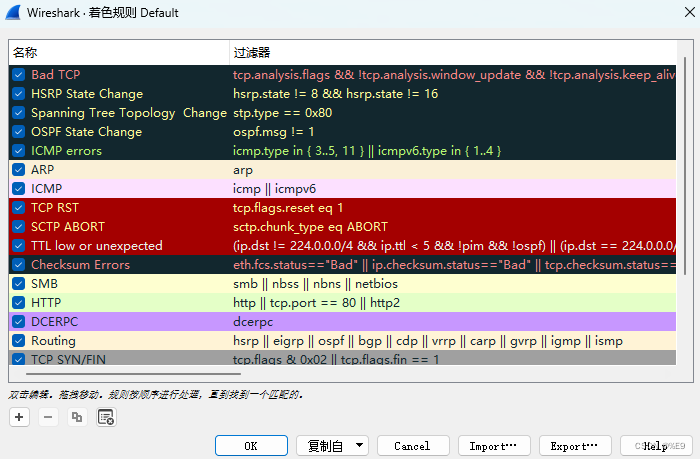
Task: Select the Bad TCP rule name
Action: [x=56, y=75]
